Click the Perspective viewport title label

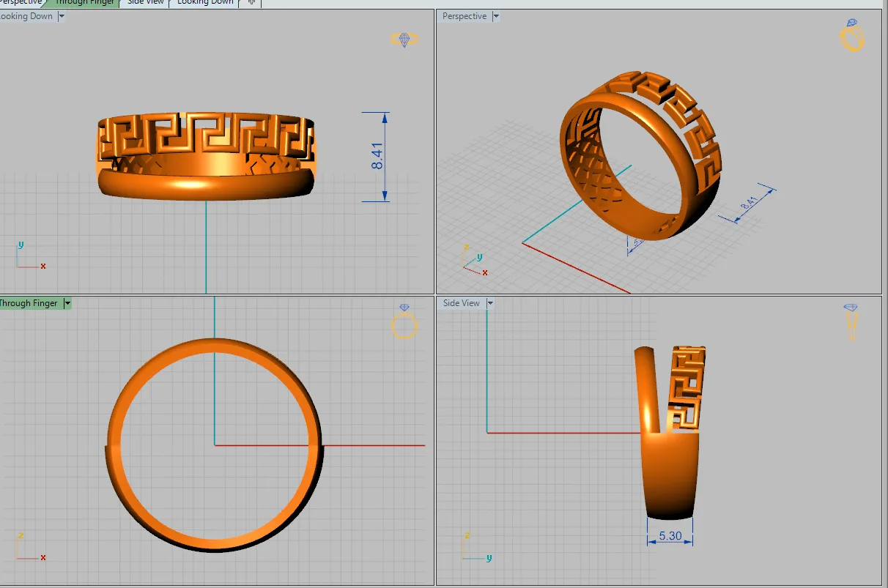465,16
